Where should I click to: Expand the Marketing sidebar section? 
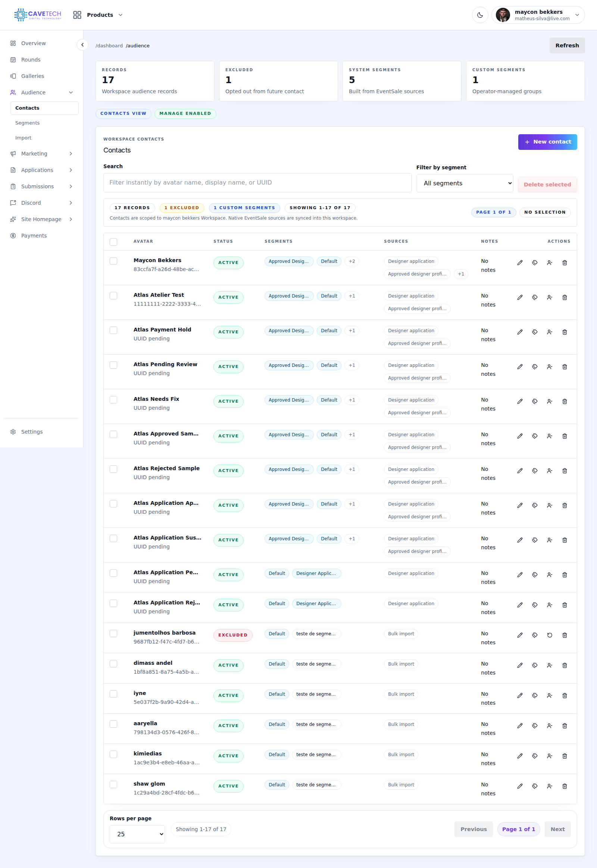pyautogui.click(x=71, y=154)
